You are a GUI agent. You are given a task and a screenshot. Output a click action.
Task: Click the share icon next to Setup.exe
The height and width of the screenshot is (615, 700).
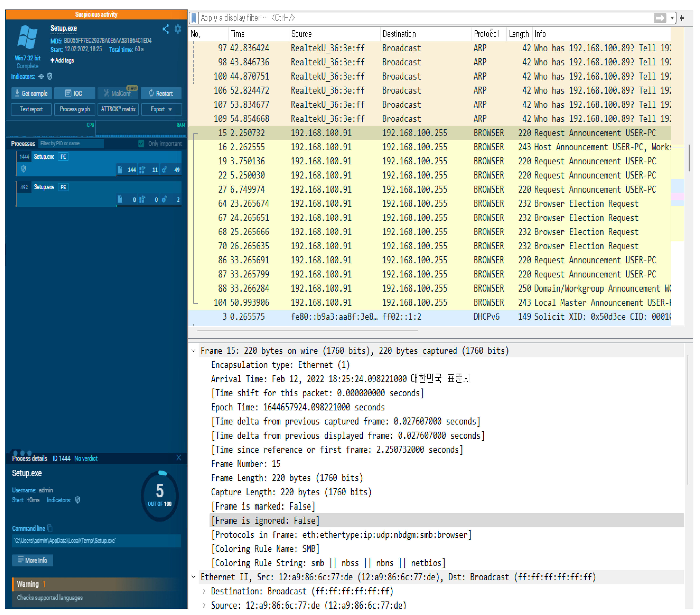coord(166,29)
